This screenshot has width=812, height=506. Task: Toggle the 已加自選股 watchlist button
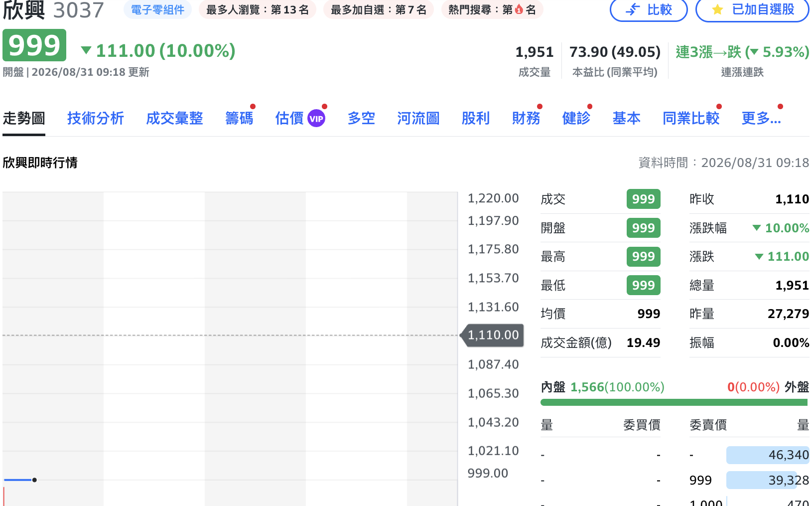(752, 9)
